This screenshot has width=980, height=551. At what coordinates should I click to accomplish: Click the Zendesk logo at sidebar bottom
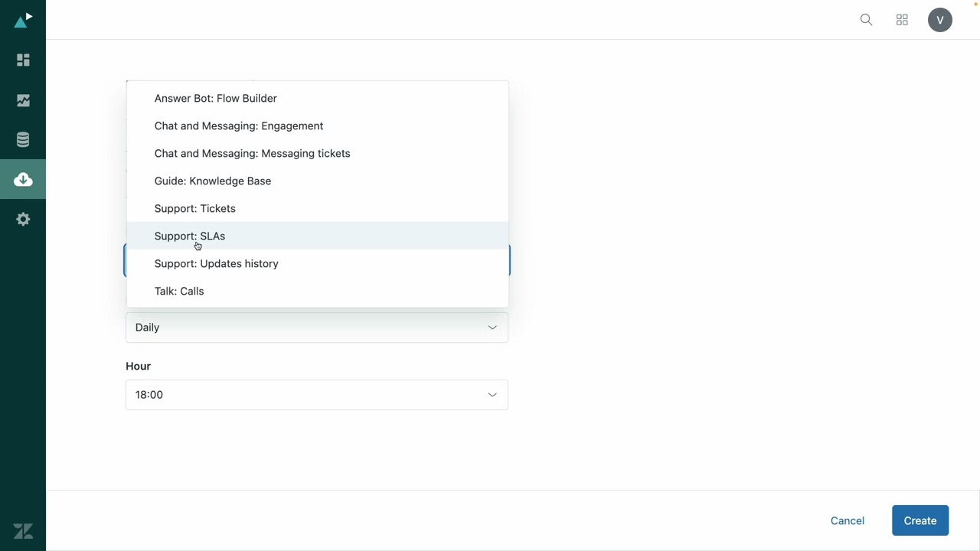23,531
